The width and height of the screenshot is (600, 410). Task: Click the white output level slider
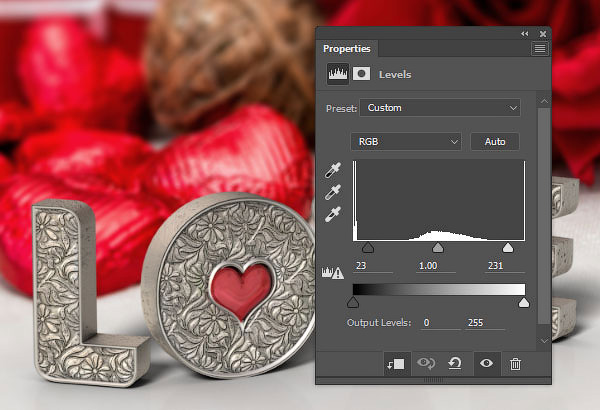tap(523, 302)
